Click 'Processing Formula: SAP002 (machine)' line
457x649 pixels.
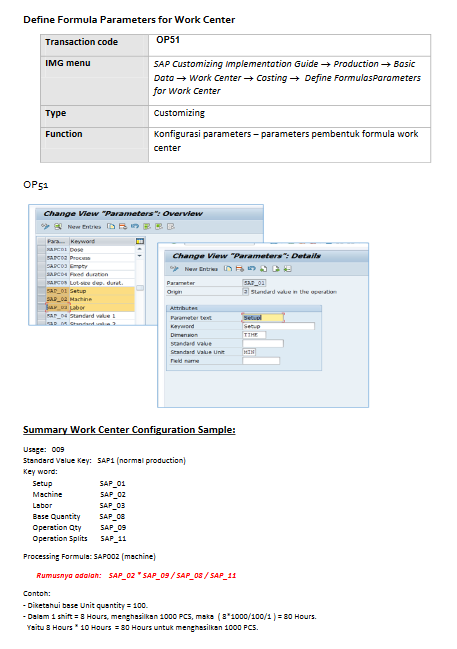point(89,556)
